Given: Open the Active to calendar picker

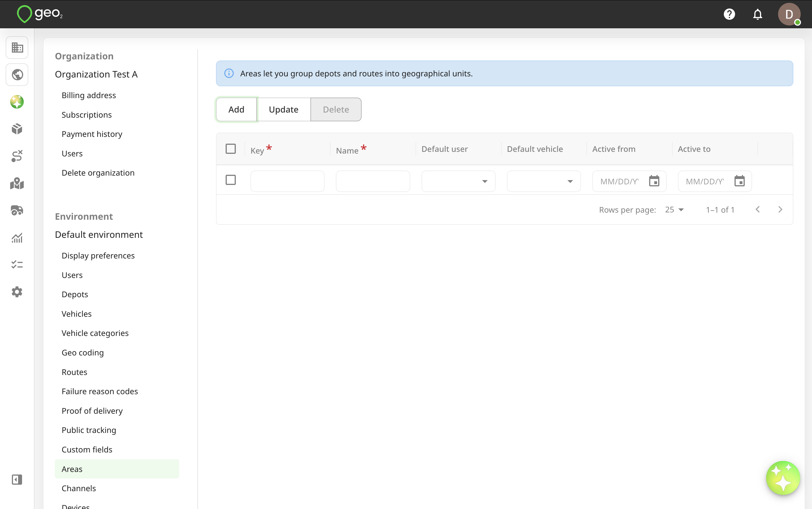Looking at the screenshot, I should coord(739,181).
